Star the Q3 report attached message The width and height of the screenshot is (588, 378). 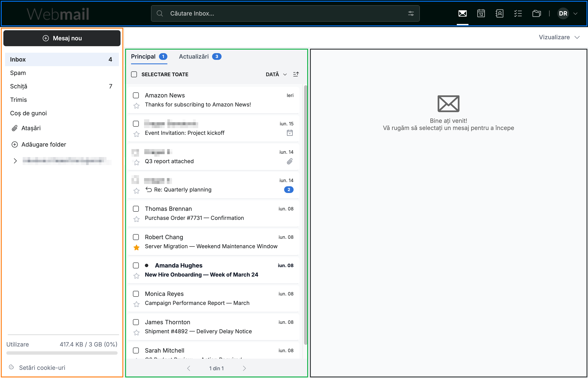136,163
